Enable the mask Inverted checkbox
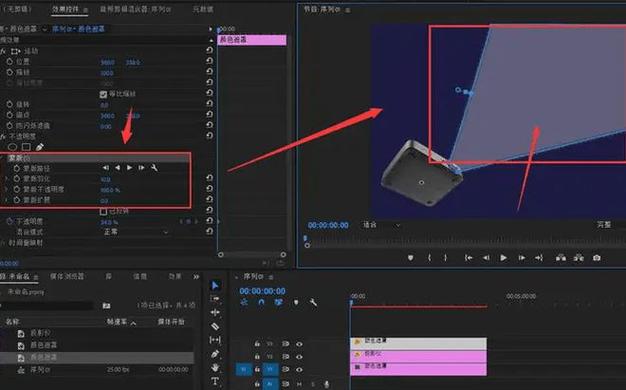The width and height of the screenshot is (626, 390). pyautogui.click(x=103, y=211)
